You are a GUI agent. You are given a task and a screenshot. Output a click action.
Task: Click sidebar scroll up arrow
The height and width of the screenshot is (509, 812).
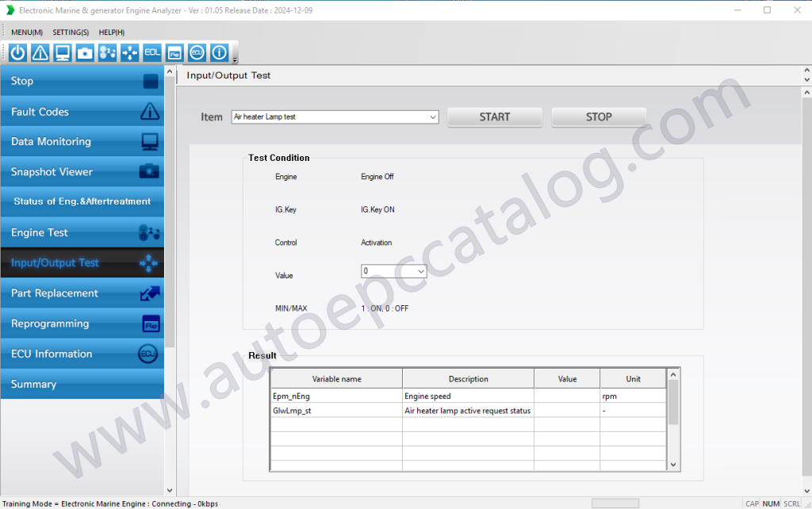click(170, 71)
